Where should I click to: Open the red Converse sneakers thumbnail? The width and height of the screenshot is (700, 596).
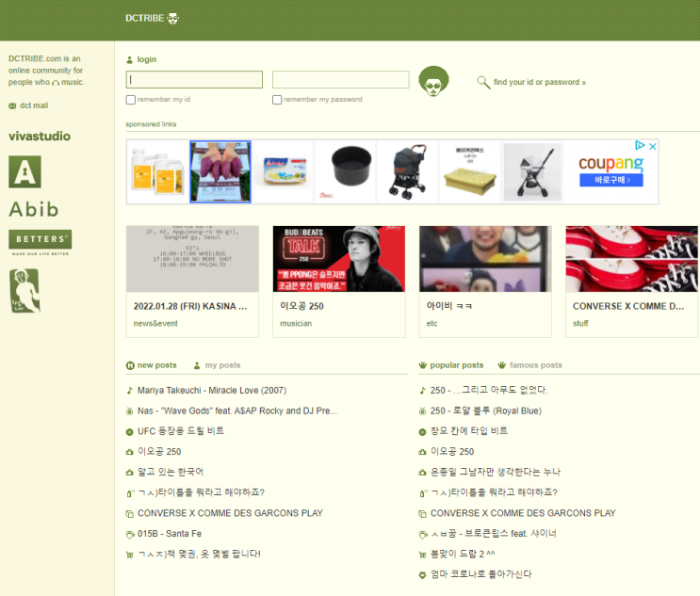pos(631,259)
